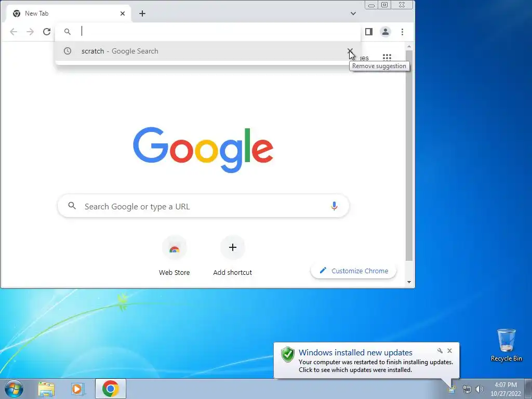Reload the page in Chrome
The height and width of the screenshot is (399, 532).
click(x=47, y=32)
